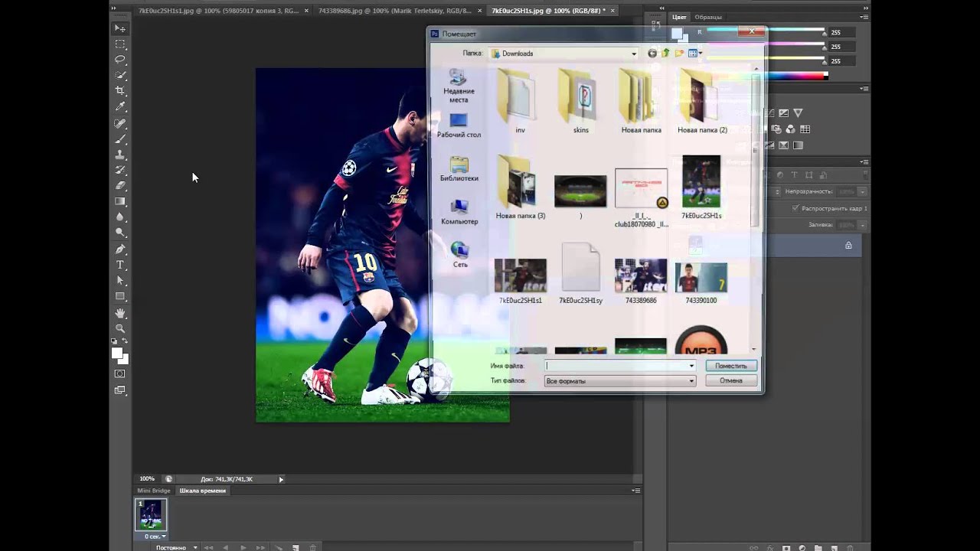The height and width of the screenshot is (551, 980).
Task: Open the Заливка fill dropdown
Action: [862, 225]
